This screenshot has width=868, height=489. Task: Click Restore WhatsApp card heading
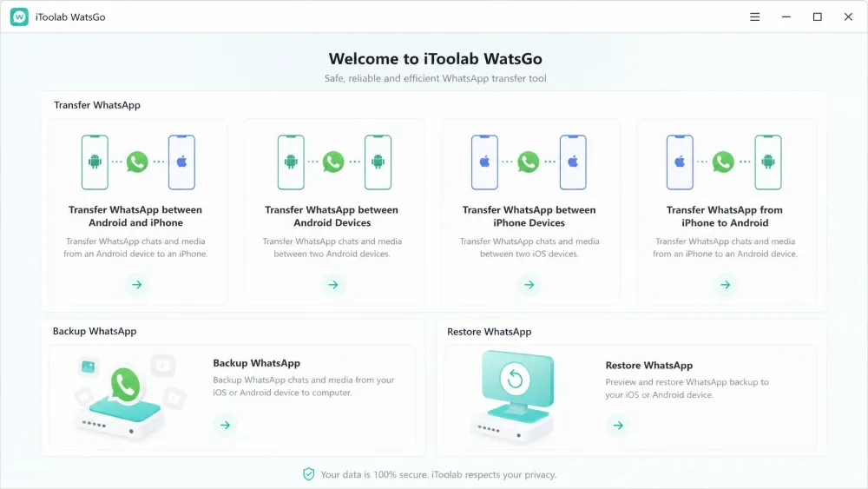coord(648,366)
